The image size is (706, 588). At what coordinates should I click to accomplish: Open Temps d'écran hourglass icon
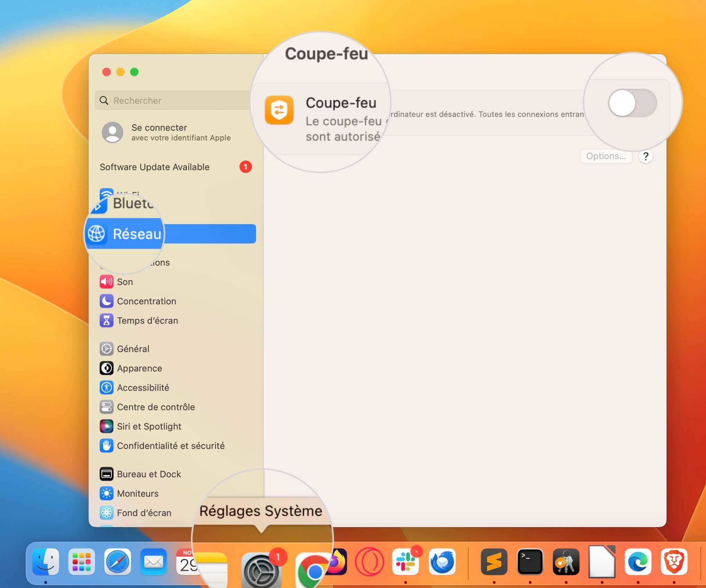pos(106,321)
